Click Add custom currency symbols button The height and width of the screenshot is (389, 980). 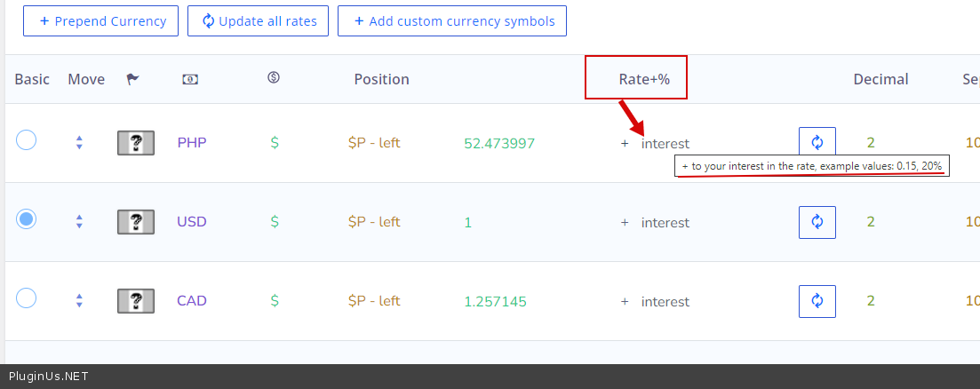point(452,21)
